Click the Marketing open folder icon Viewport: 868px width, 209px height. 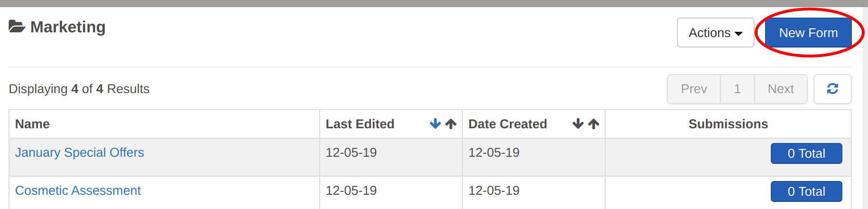click(x=17, y=27)
